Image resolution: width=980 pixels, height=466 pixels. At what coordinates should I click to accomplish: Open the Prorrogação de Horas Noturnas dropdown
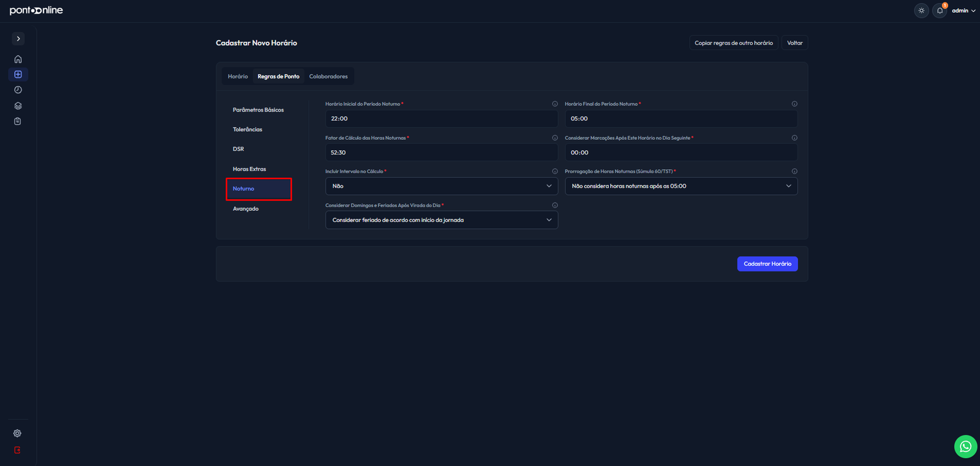click(x=681, y=186)
